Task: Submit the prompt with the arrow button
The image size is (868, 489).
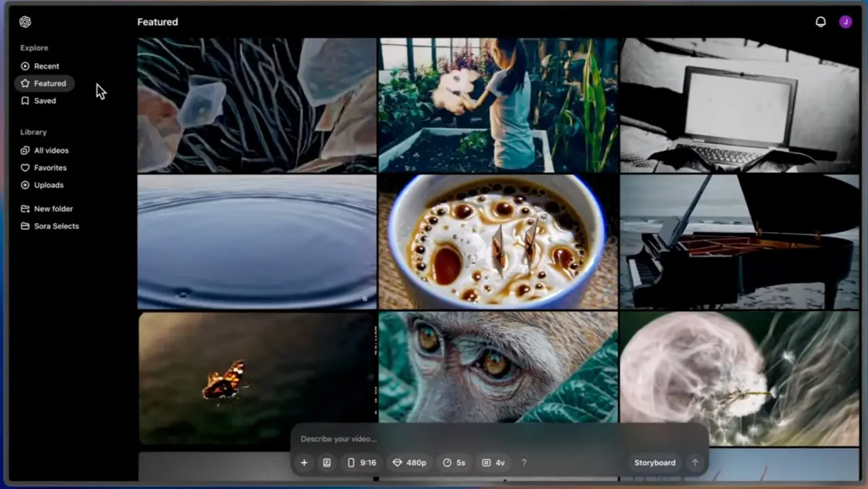Action: [694, 463]
